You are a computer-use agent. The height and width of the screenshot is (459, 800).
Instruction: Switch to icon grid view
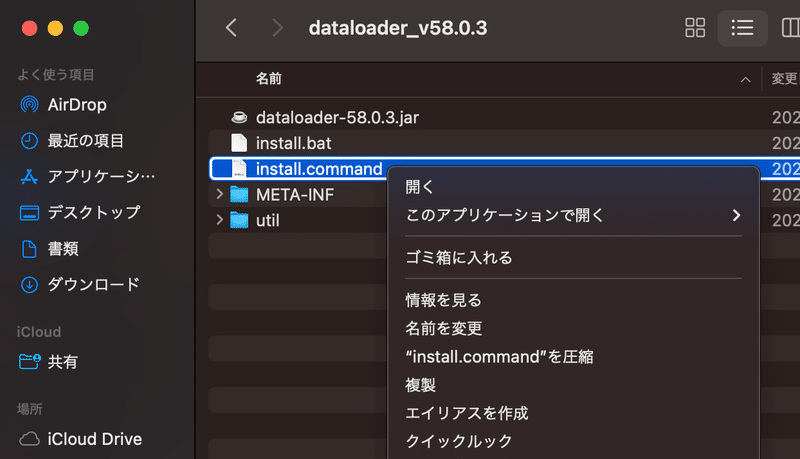pos(695,28)
